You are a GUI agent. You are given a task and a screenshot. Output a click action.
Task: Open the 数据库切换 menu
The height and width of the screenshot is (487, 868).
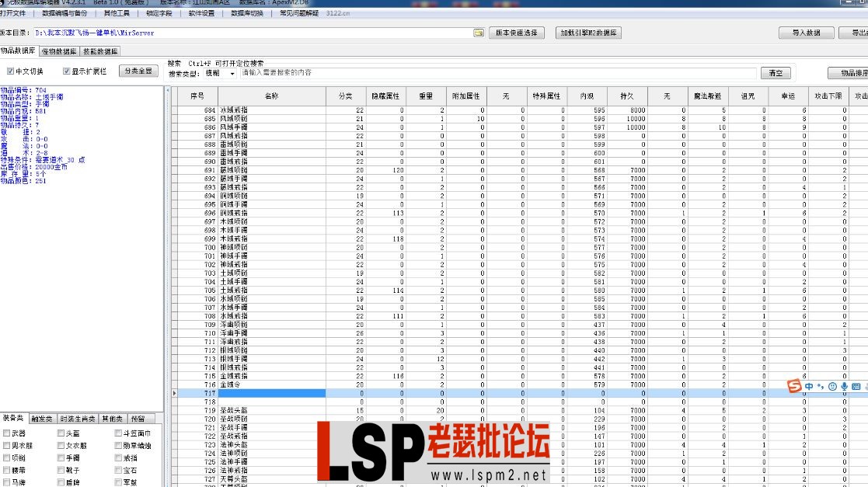(247, 12)
